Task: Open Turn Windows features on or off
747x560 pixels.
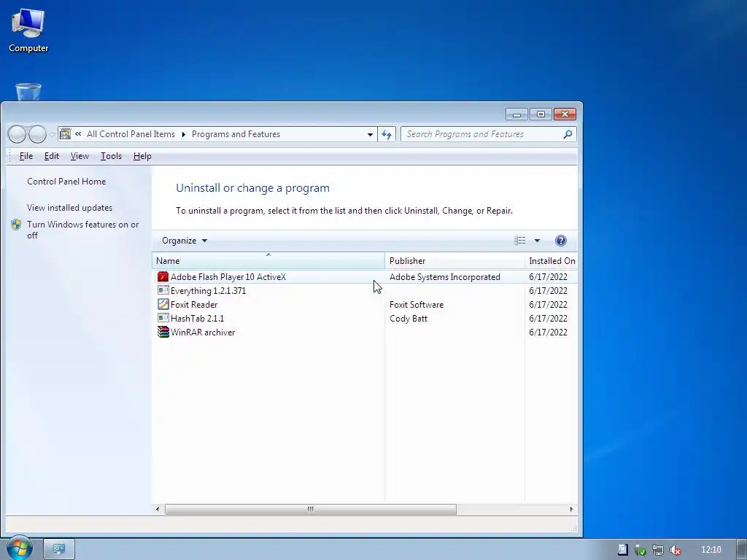Action: point(83,230)
